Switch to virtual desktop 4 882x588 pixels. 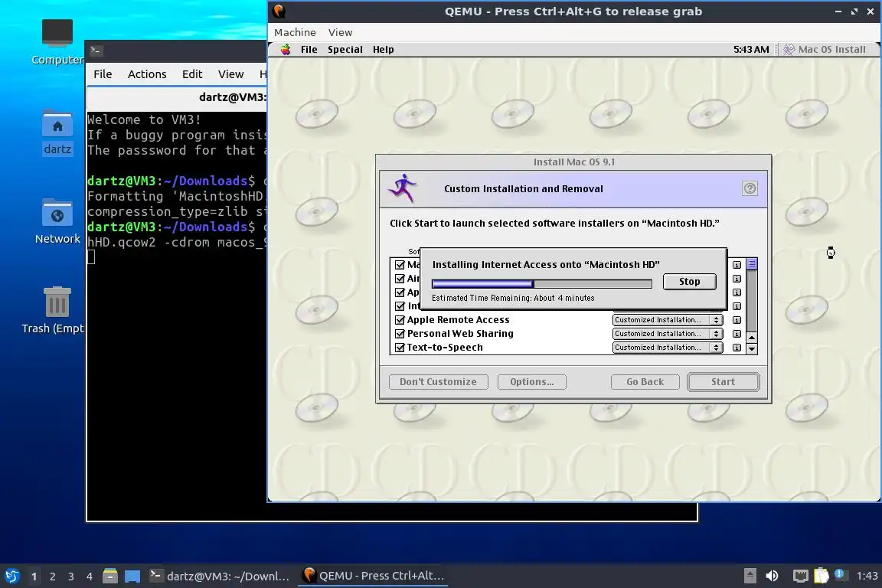coord(90,577)
